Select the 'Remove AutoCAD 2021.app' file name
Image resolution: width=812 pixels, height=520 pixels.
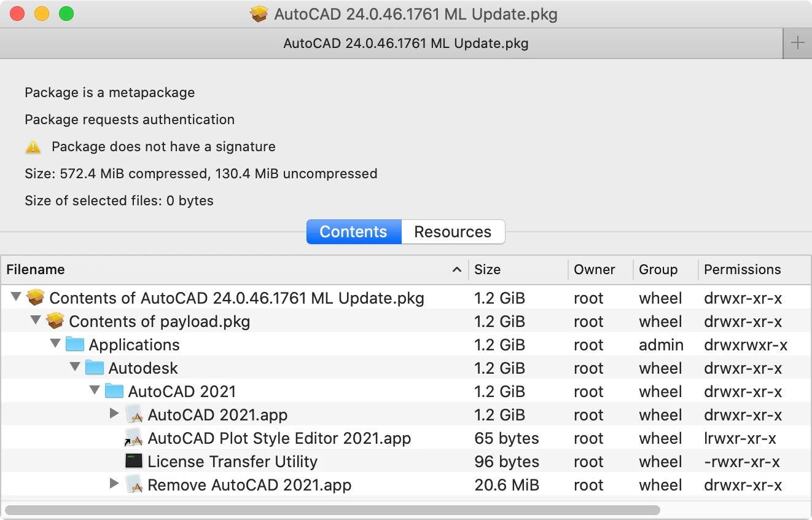click(249, 484)
